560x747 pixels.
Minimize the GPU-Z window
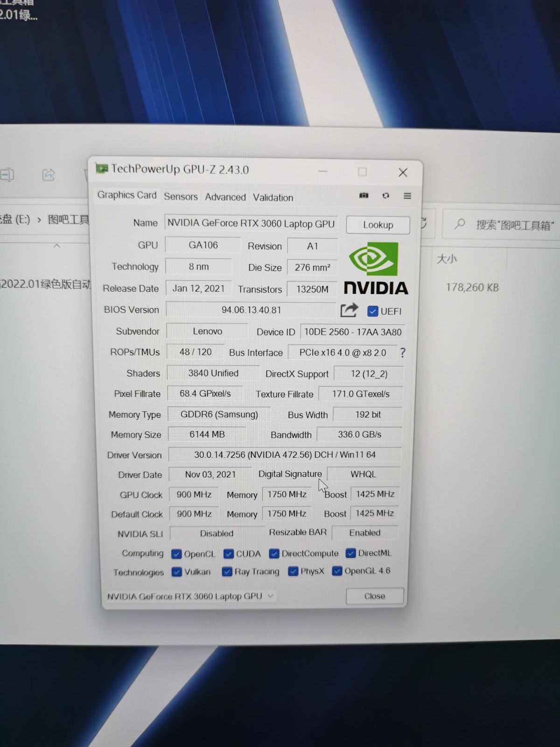[x=322, y=171]
